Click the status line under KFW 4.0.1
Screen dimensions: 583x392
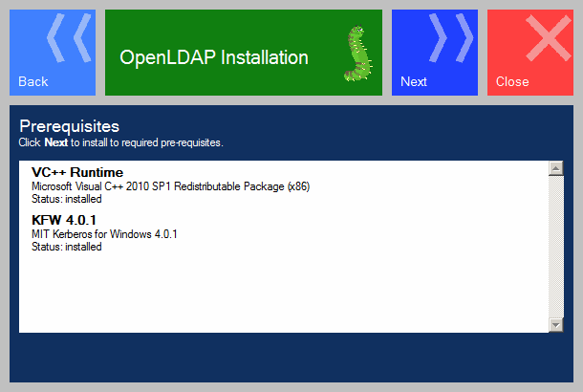[67, 247]
